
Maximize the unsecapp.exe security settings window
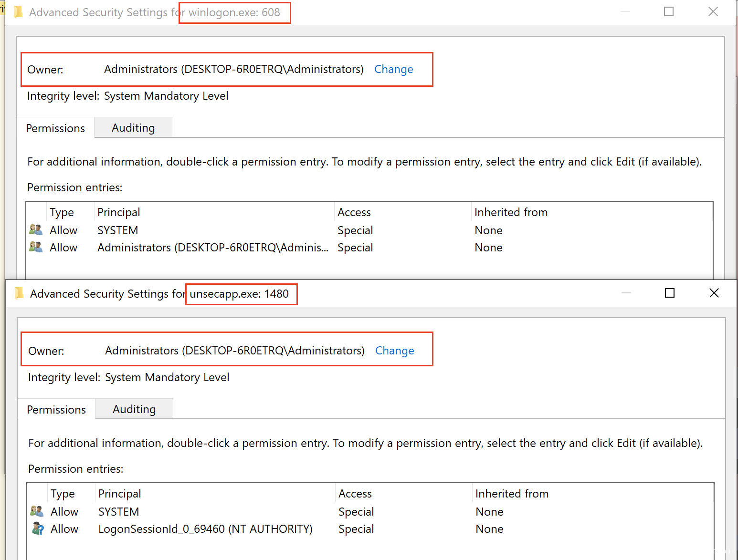coord(670,293)
